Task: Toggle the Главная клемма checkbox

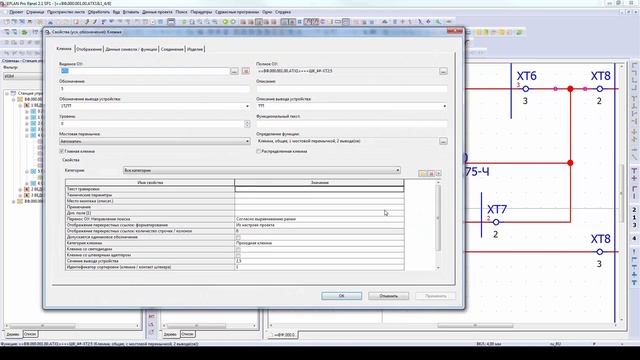Action: click(62, 151)
